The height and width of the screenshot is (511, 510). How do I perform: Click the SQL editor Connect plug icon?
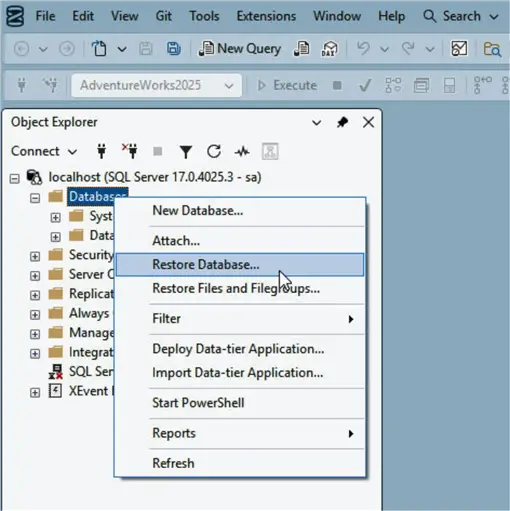22,85
